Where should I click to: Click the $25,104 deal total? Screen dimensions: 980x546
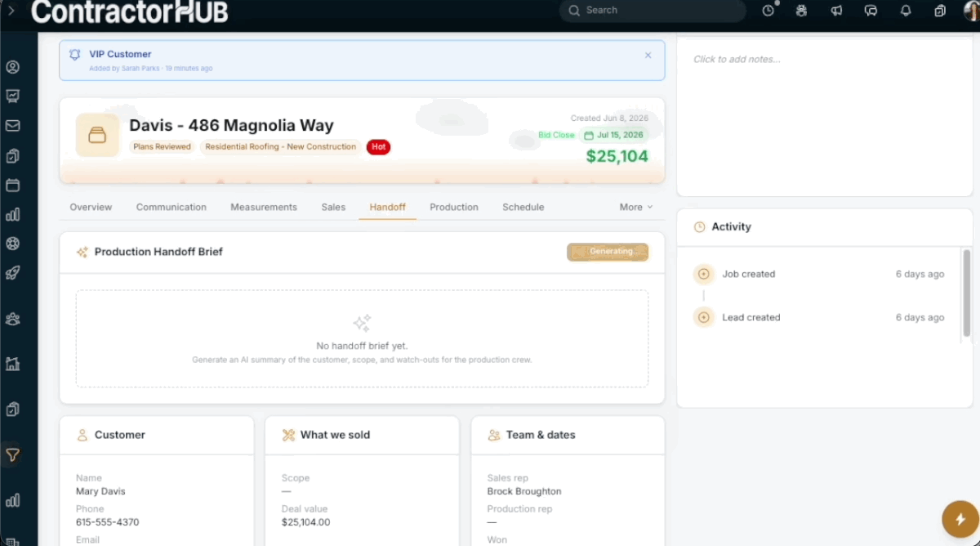(617, 156)
